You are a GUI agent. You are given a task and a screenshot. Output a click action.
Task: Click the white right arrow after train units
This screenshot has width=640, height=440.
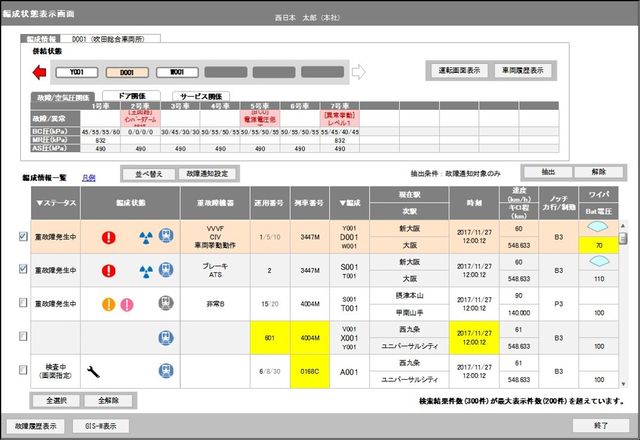pyautogui.click(x=358, y=72)
